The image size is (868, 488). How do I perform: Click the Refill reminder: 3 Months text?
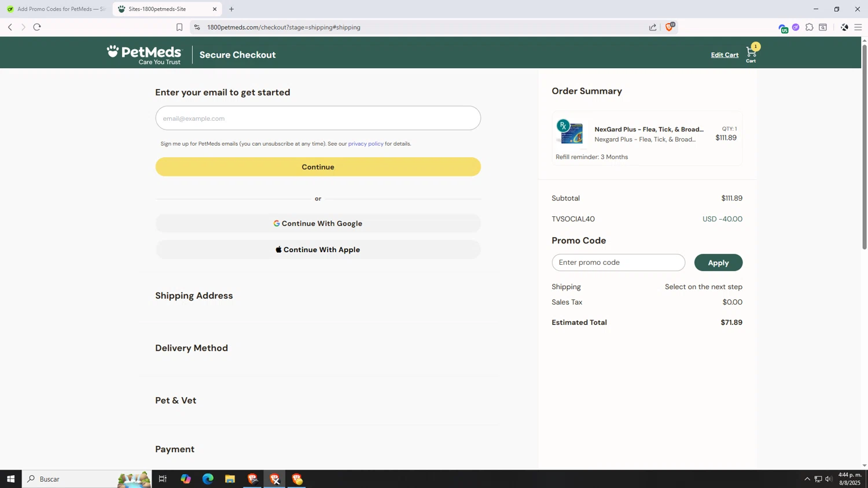[591, 157]
